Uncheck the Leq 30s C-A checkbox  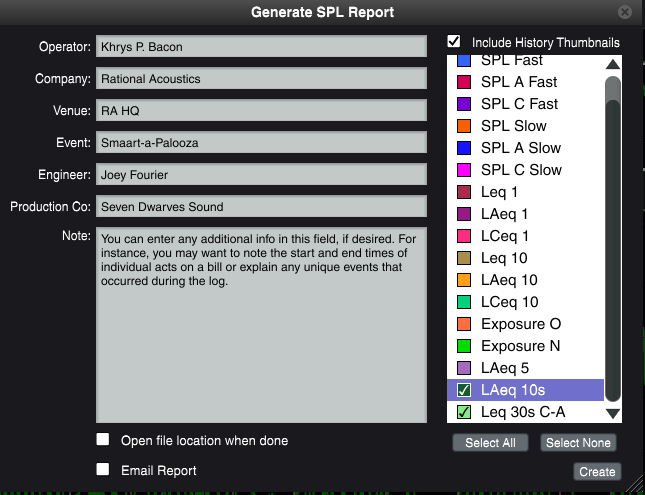[x=464, y=412]
